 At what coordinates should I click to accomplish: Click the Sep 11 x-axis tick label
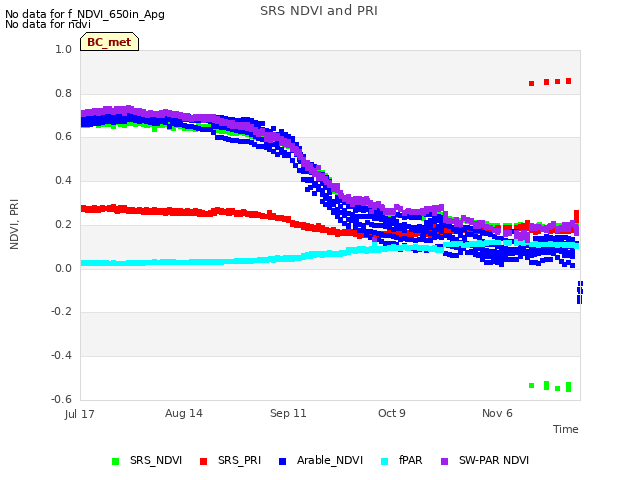click(288, 413)
